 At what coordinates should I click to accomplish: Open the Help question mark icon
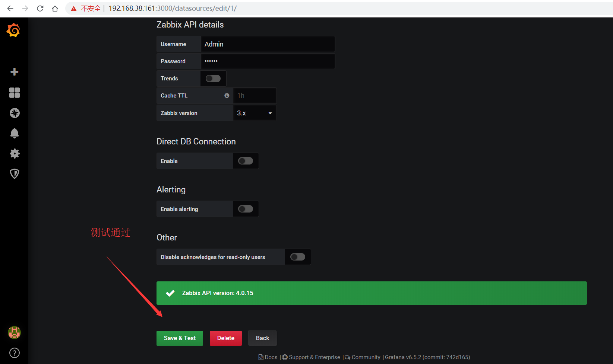click(15, 353)
